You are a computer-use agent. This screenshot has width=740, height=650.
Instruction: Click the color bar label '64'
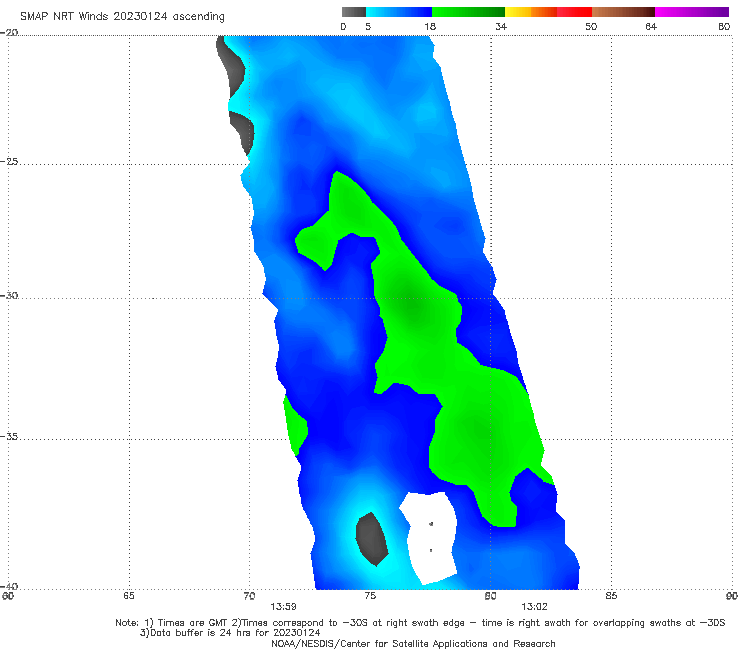pyautogui.click(x=651, y=26)
